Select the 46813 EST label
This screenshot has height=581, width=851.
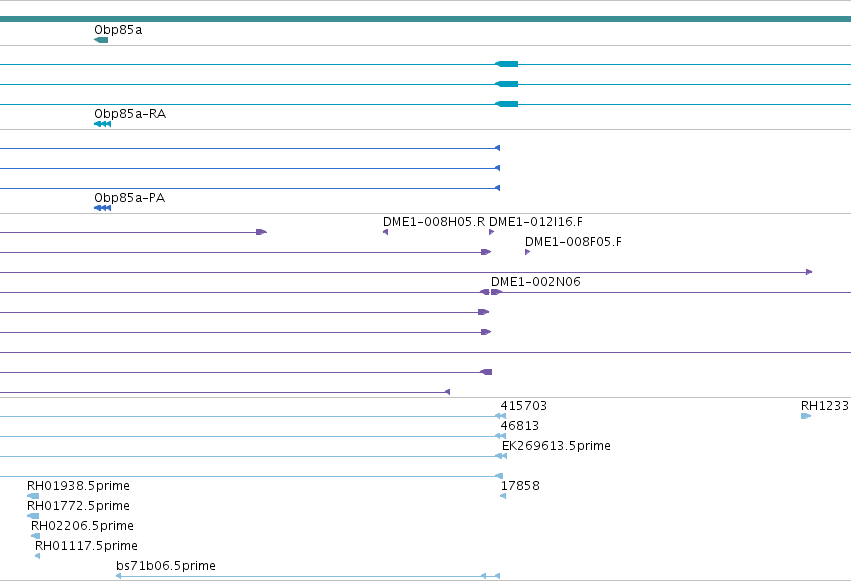coord(519,426)
